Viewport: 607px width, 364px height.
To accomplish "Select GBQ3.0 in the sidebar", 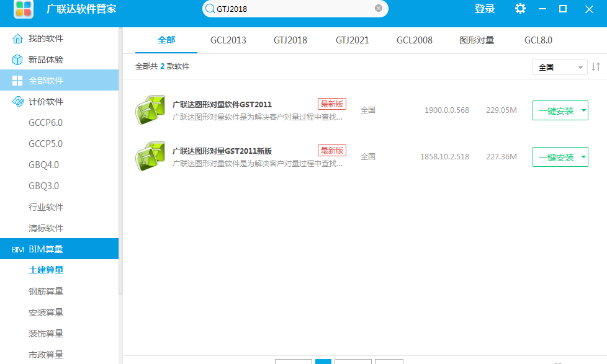I will pyautogui.click(x=43, y=186).
